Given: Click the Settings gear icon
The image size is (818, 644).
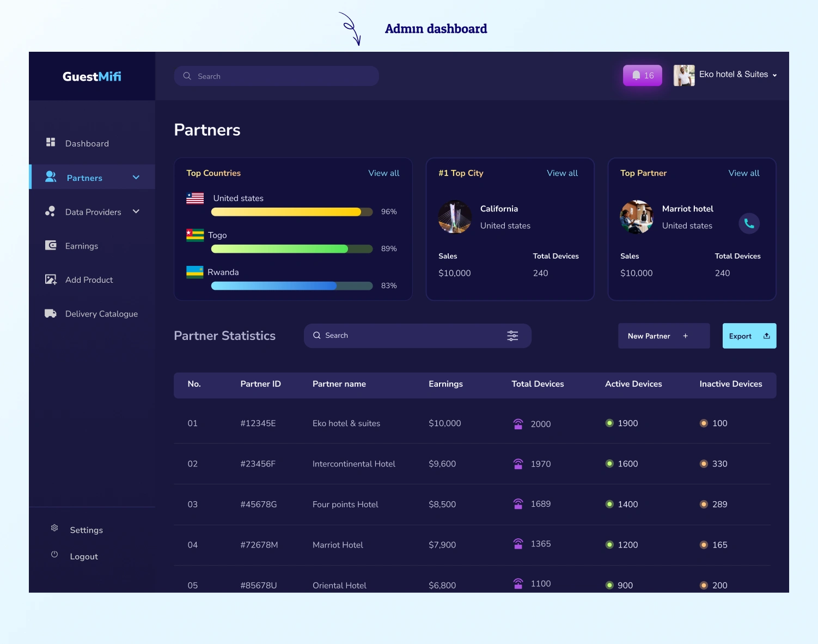Looking at the screenshot, I should 54,528.
